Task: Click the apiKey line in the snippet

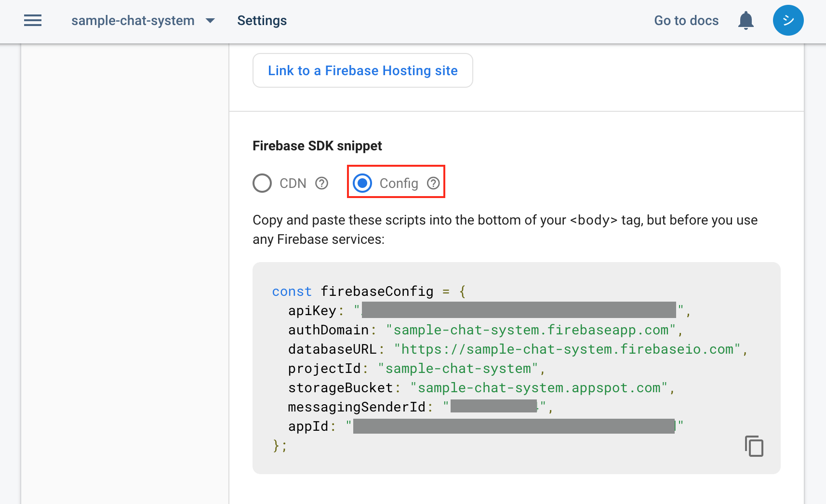Action: point(489,311)
